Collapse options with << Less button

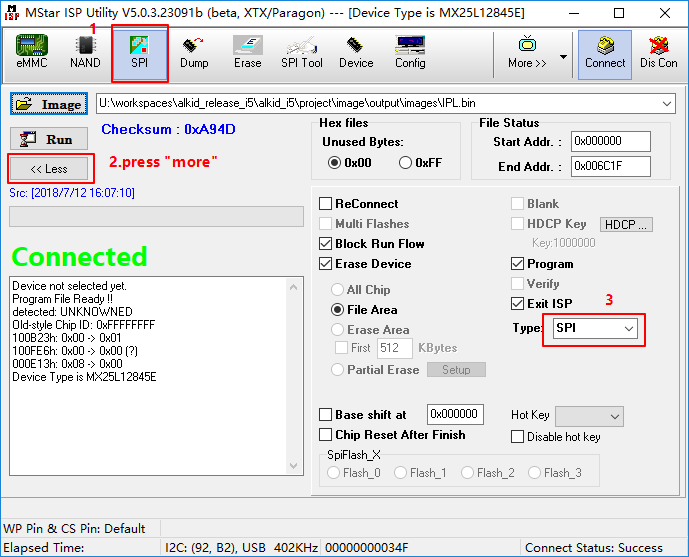click(50, 169)
